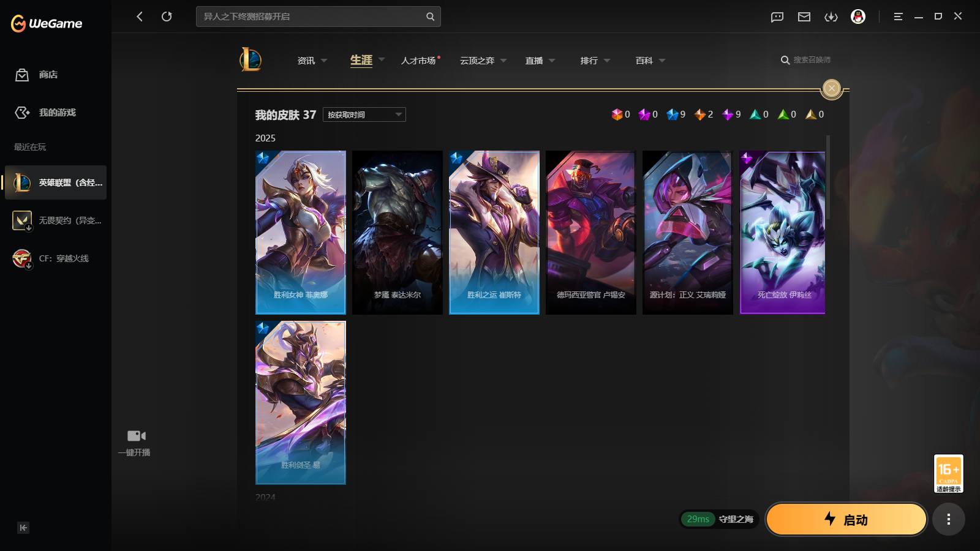The image size is (980, 551).
Task: Open the three-dot more options button
Action: click(x=949, y=519)
